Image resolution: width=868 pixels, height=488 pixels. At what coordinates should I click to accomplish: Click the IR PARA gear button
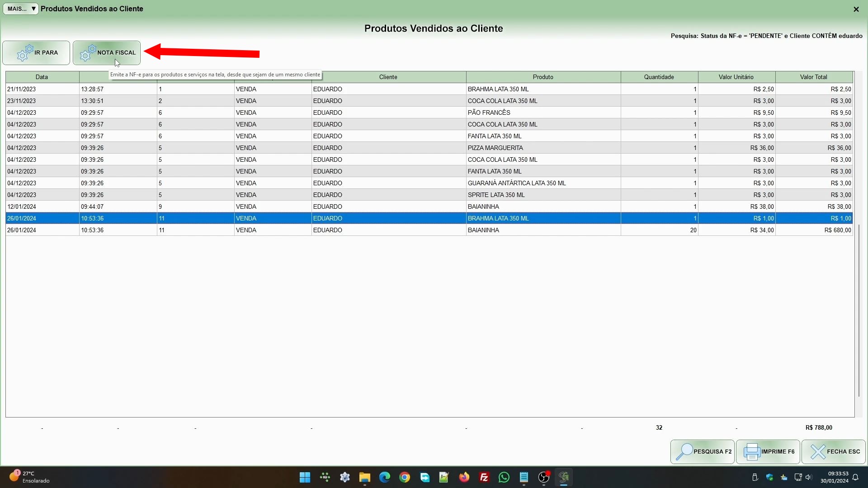coord(36,53)
